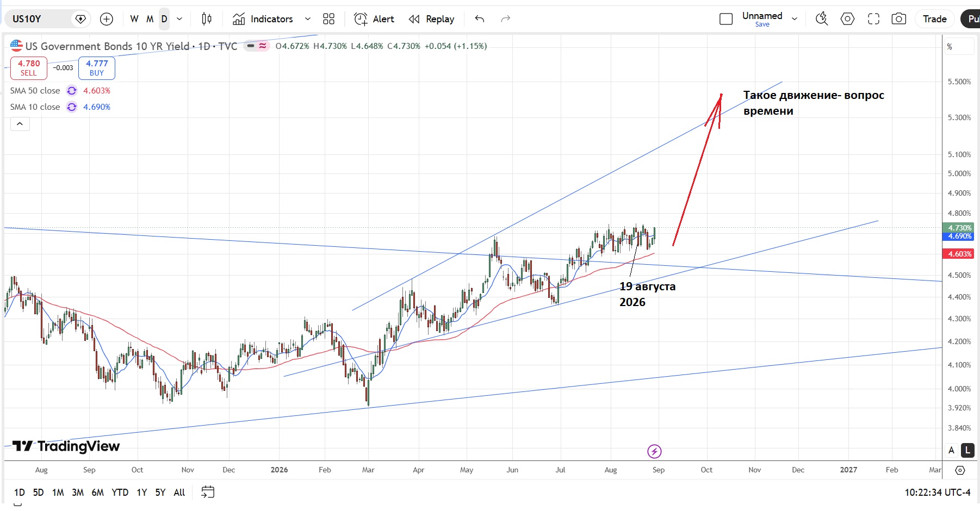Click the Unnamed Save layout button
980x511 pixels.
(762, 19)
